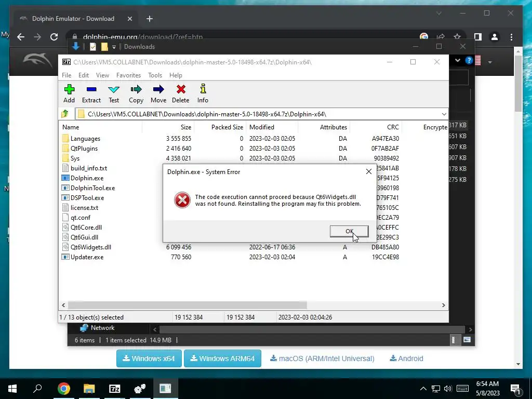
Task: Select DolphinTool.exe file
Action: click(92, 188)
